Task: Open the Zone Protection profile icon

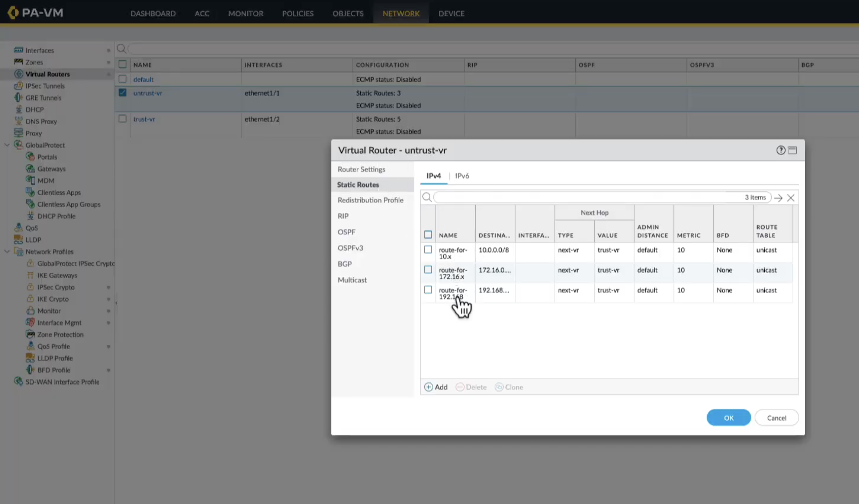Action: pyautogui.click(x=30, y=334)
